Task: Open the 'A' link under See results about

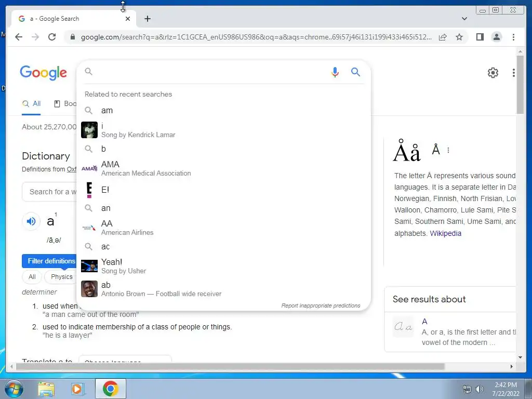Action: coord(424,321)
